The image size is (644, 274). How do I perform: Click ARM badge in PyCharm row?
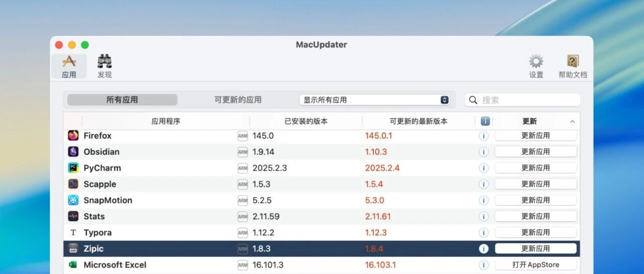[x=243, y=168]
